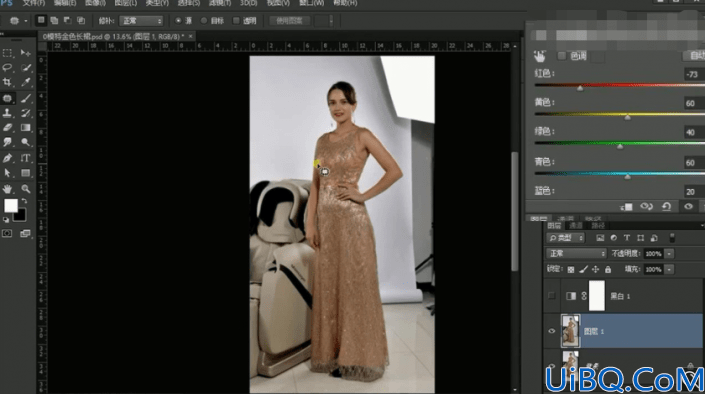
Task: Select the Clone Stamp tool
Action: click(x=7, y=112)
